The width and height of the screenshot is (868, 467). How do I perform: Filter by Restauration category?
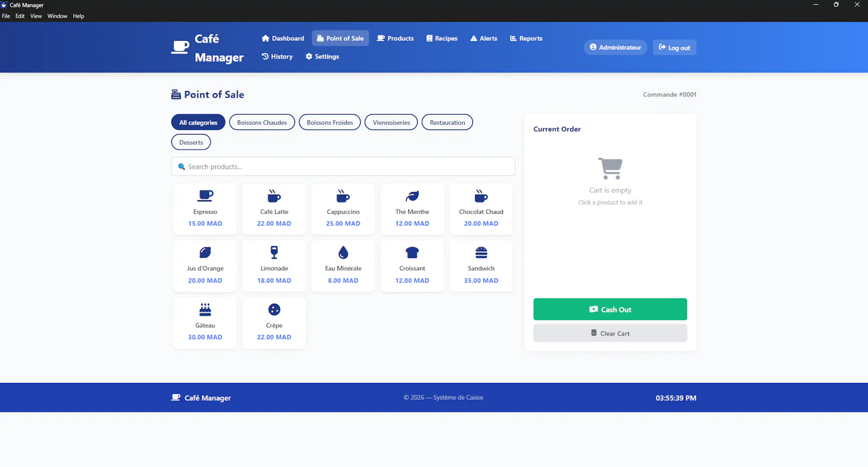(x=447, y=123)
